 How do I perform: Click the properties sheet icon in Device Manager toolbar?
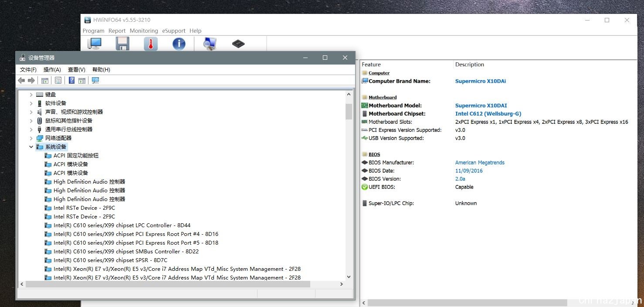(58, 80)
